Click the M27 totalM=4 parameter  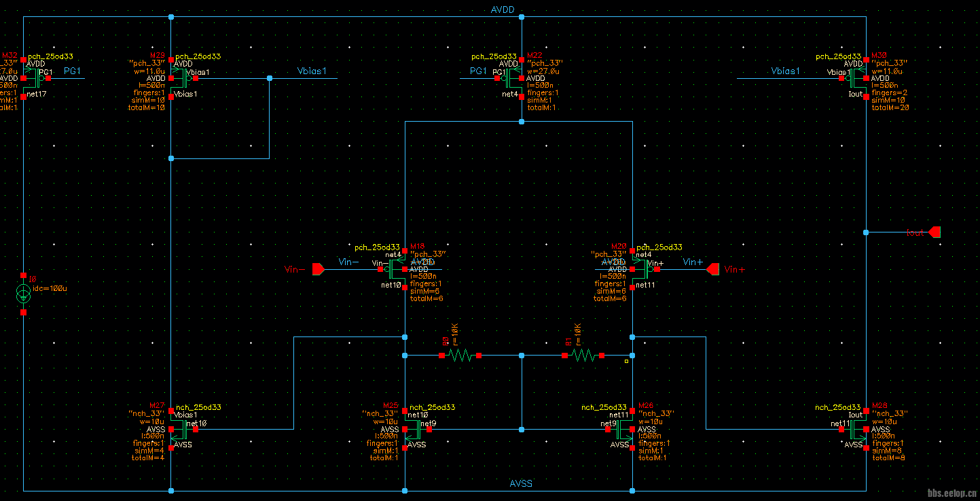pos(148,458)
